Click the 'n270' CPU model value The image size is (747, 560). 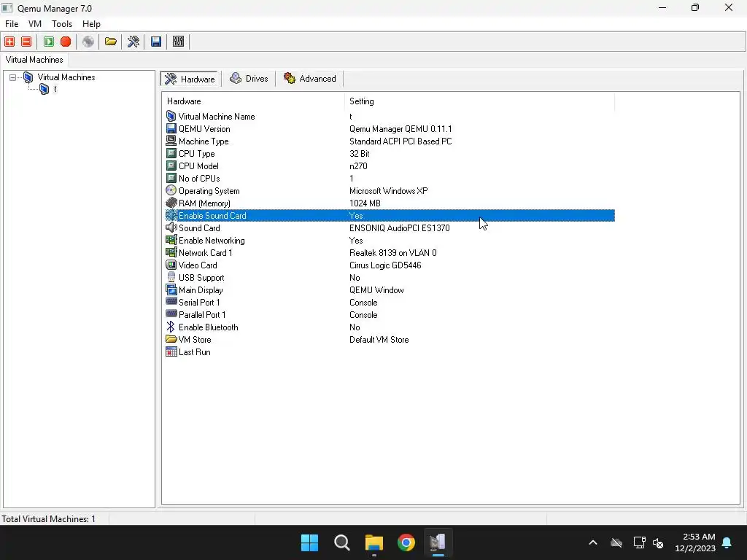358,166
